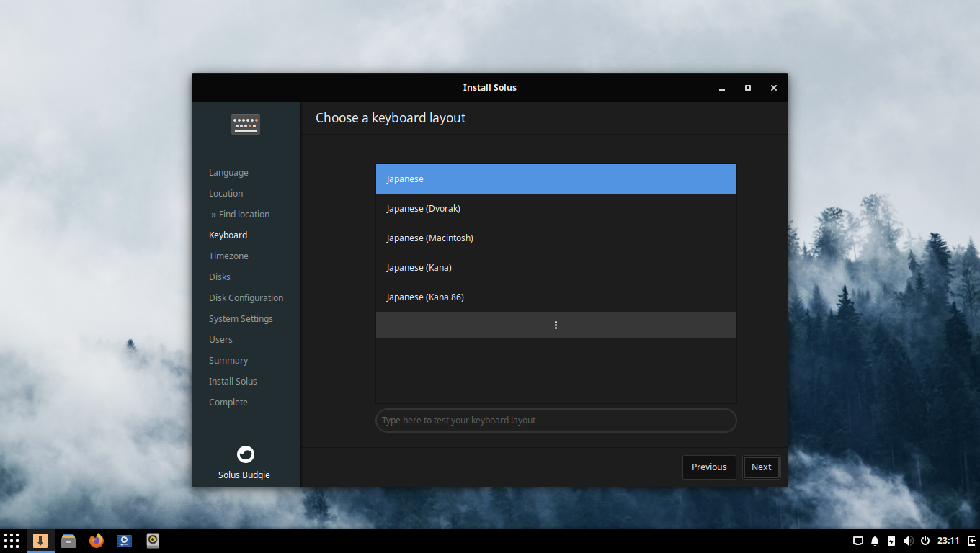This screenshot has width=980, height=553.
Task: Open the Raven sidebar toggle icon
Action: 971,541
